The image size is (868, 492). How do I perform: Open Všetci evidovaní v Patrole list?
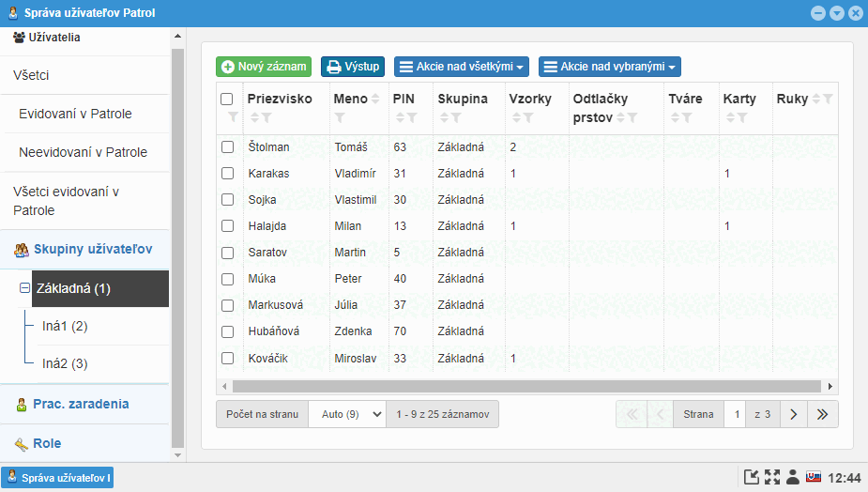pos(84,201)
